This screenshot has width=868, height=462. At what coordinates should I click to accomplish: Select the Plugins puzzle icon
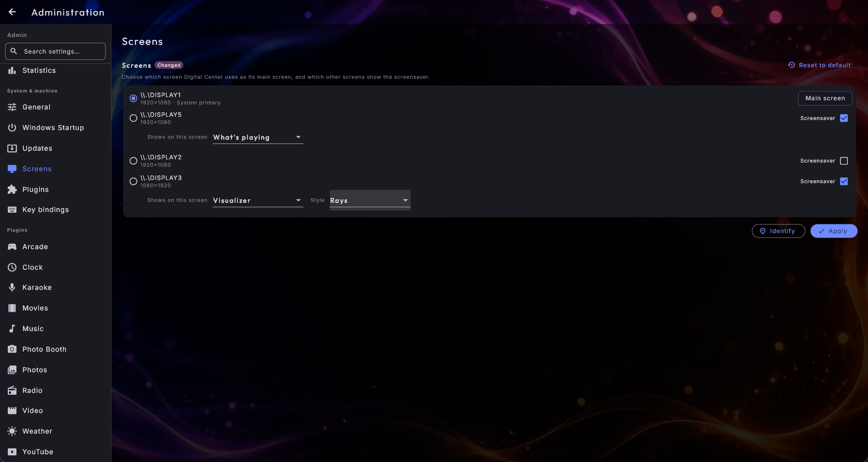pyautogui.click(x=12, y=190)
